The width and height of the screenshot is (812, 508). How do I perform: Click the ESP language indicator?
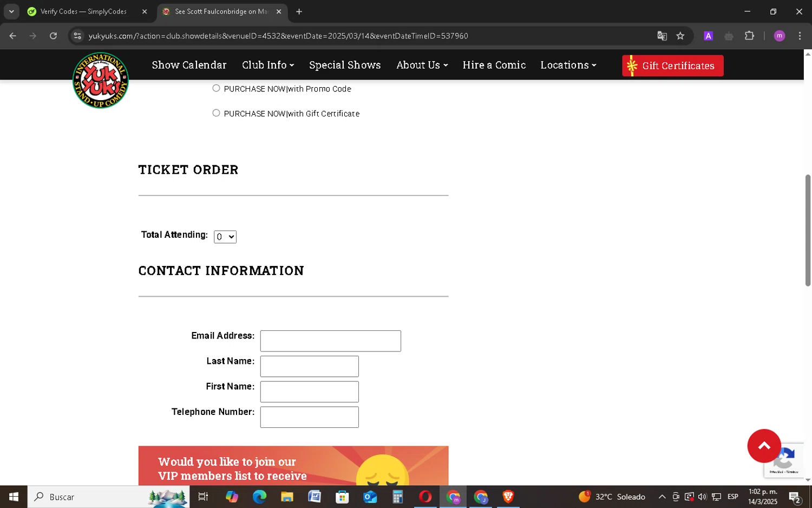(733, 497)
